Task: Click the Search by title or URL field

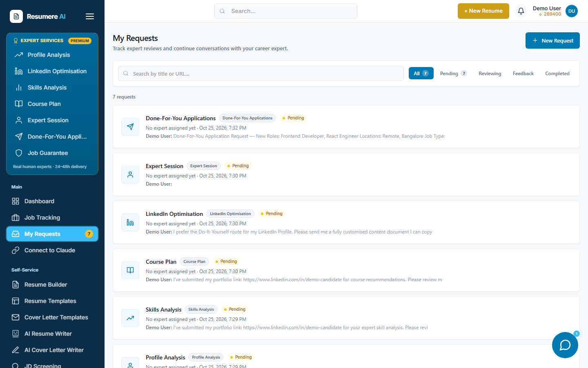Action: pos(261,74)
